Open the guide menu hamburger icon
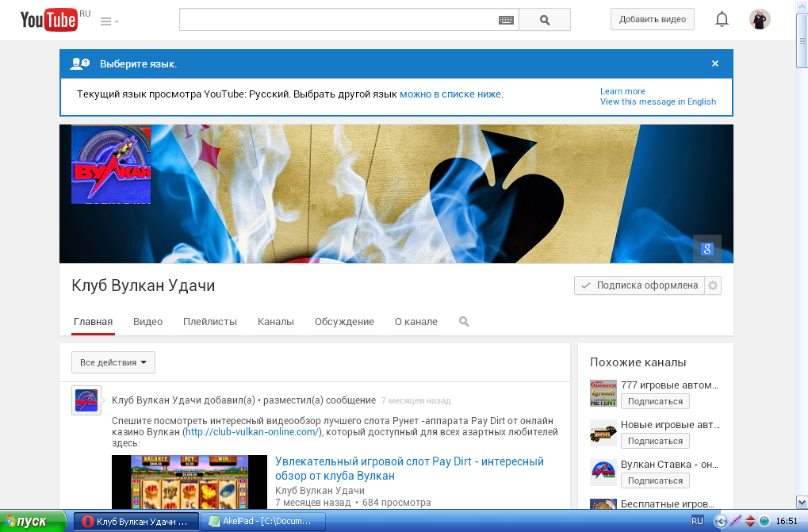This screenshot has width=808, height=532. [x=109, y=21]
